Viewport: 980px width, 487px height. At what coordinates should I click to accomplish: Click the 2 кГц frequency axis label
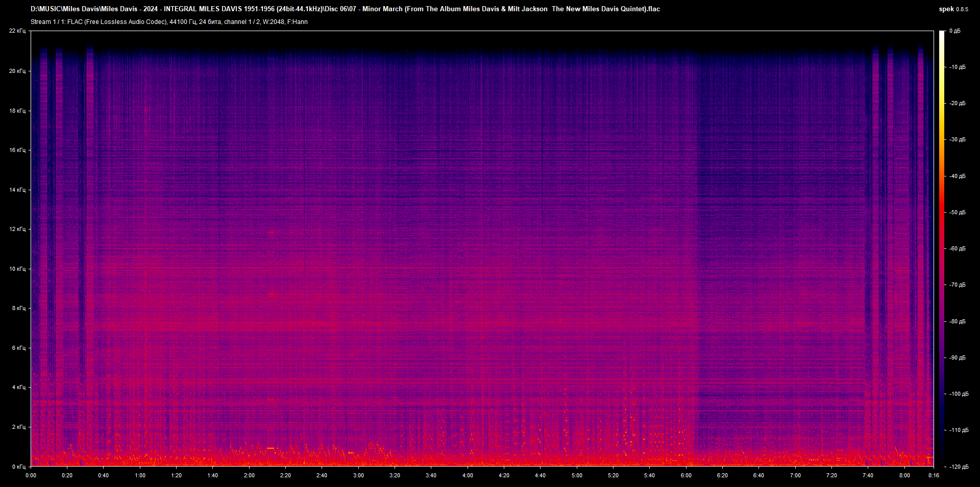(19, 427)
